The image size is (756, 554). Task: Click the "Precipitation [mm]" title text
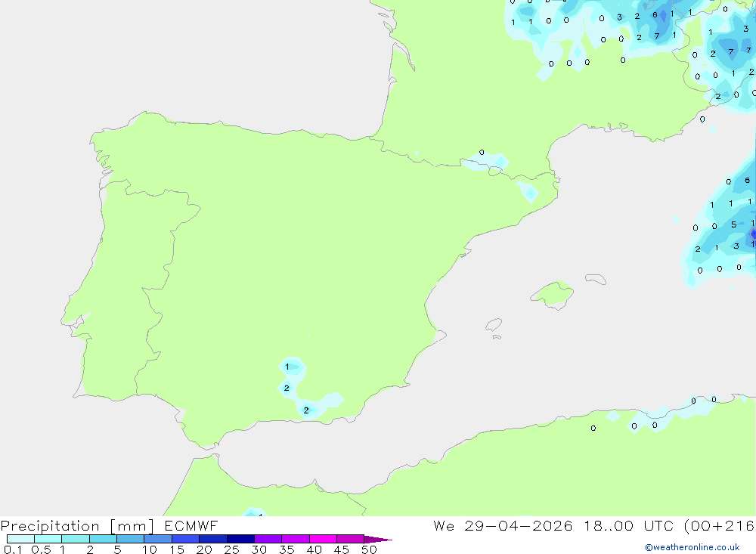click(x=77, y=526)
